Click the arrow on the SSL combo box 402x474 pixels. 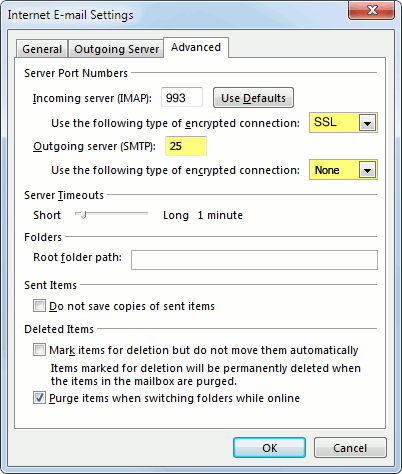(x=367, y=123)
